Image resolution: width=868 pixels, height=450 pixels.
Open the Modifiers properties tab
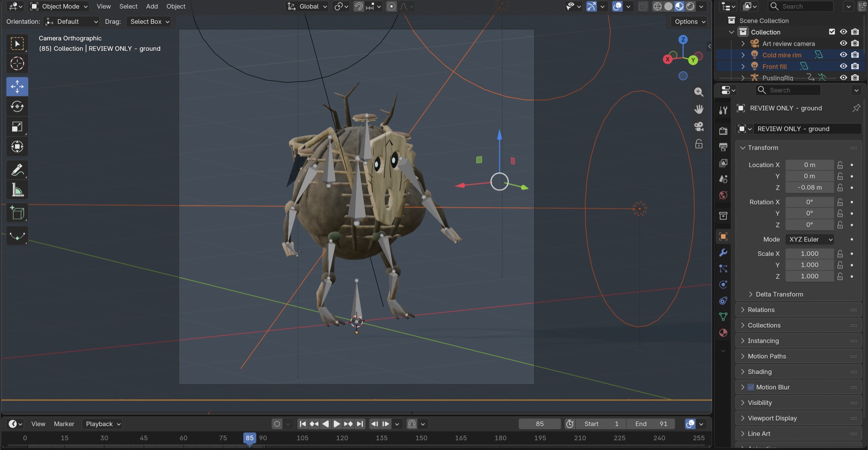point(723,253)
